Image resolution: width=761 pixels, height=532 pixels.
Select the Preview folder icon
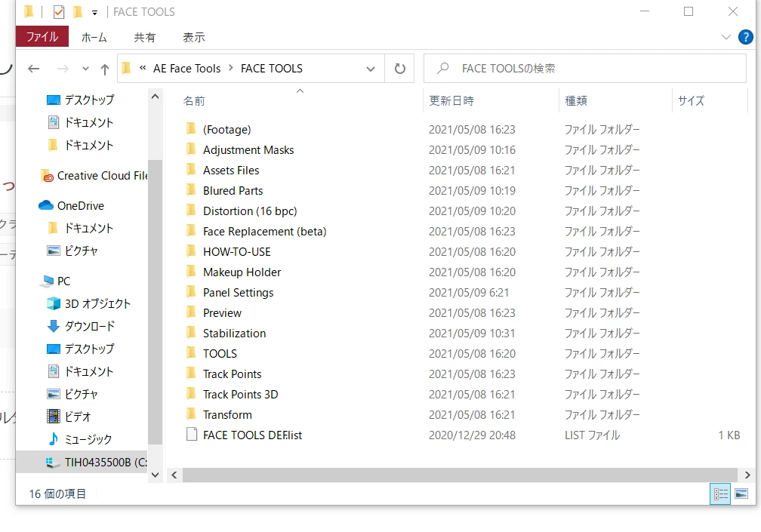coord(191,312)
